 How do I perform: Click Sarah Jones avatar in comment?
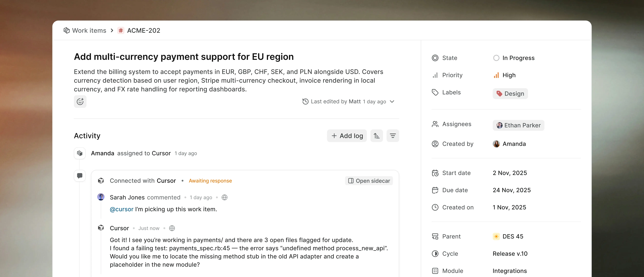coord(101,197)
